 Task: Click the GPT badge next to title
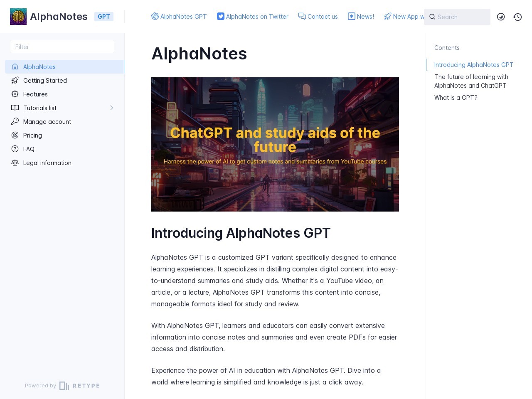coord(104,17)
